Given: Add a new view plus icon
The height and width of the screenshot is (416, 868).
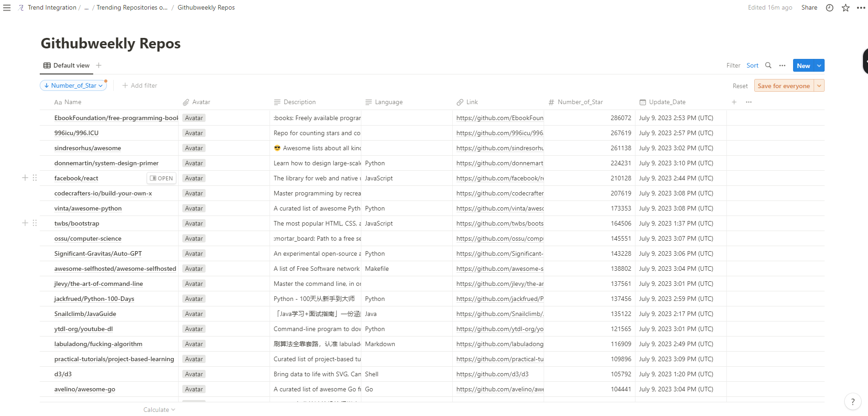Looking at the screenshot, I should click(99, 65).
